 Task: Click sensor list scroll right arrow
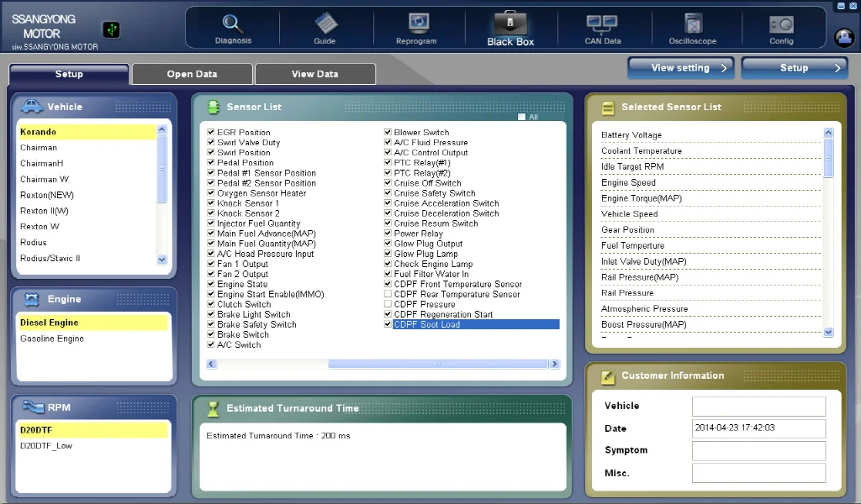555,364
